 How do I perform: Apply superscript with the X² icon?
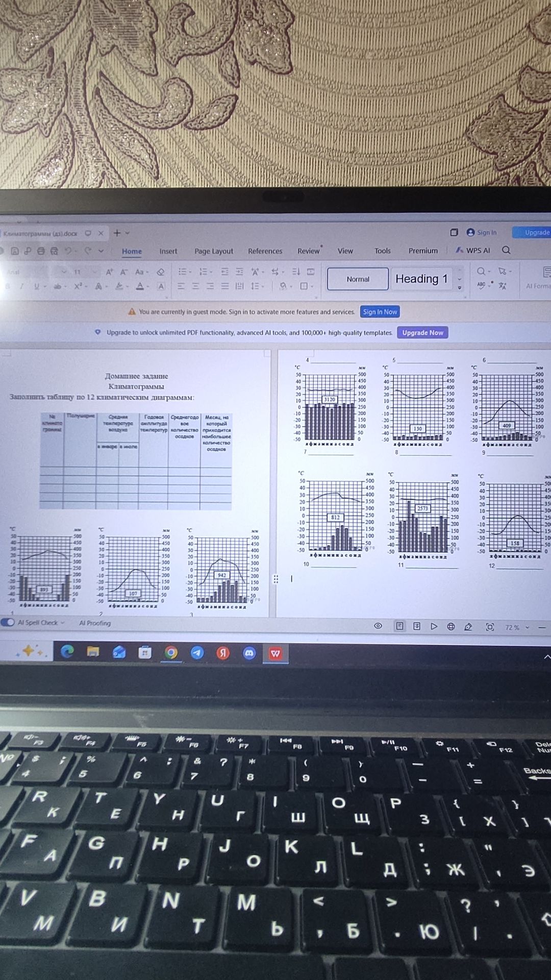coord(78,286)
